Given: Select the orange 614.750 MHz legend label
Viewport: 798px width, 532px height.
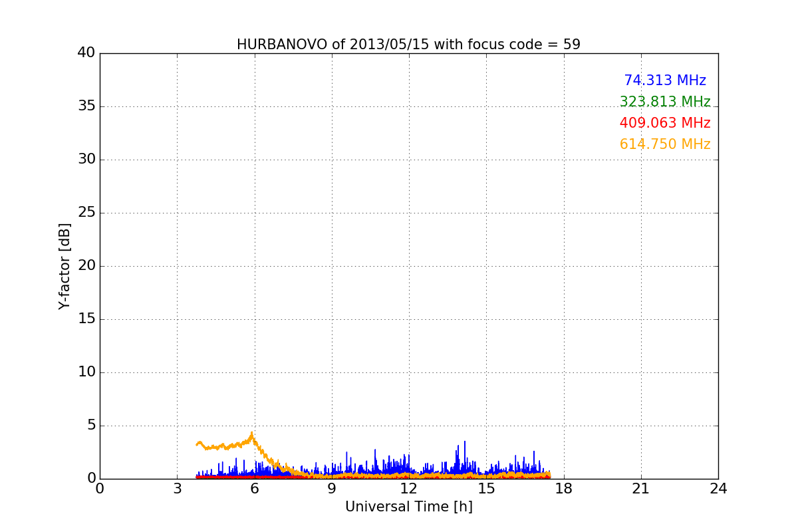Looking at the screenshot, I should pos(665,144).
